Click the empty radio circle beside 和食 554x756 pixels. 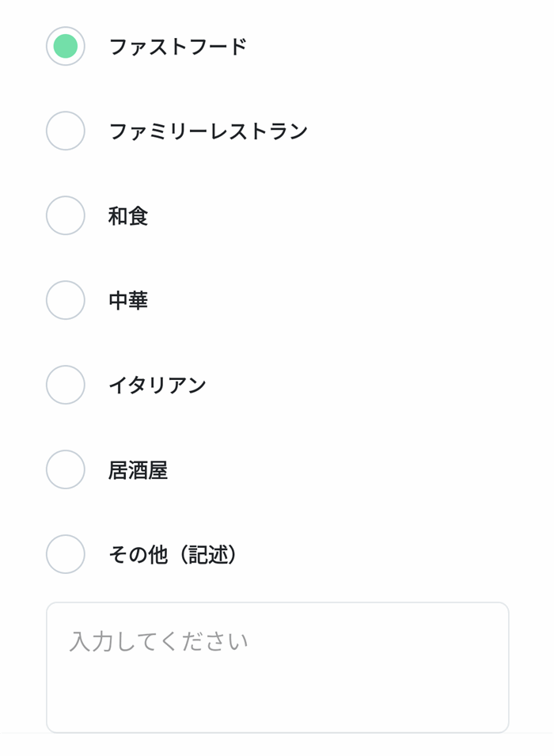pyautogui.click(x=66, y=215)
